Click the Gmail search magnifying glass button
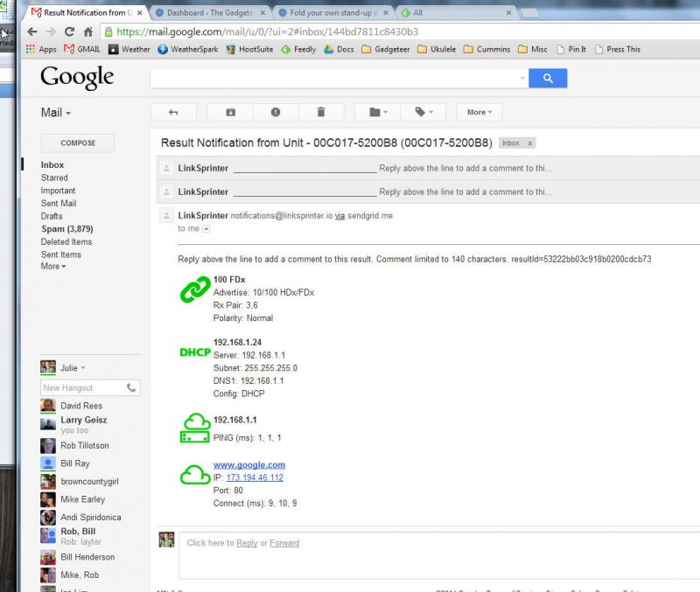 tap(548, 78)
